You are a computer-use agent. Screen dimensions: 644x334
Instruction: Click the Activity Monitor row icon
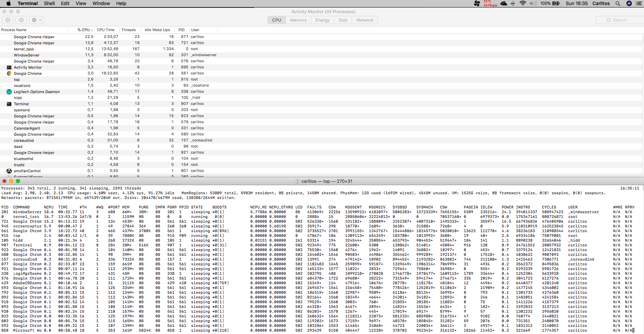[x=9, y=67]
